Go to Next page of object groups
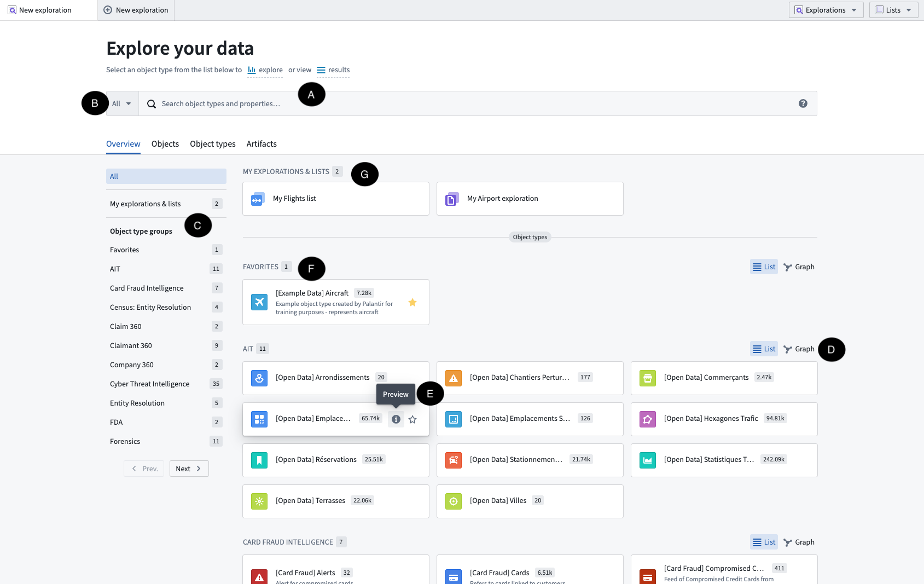The height and width of the screenshot is (584, 924). [189, 469]
